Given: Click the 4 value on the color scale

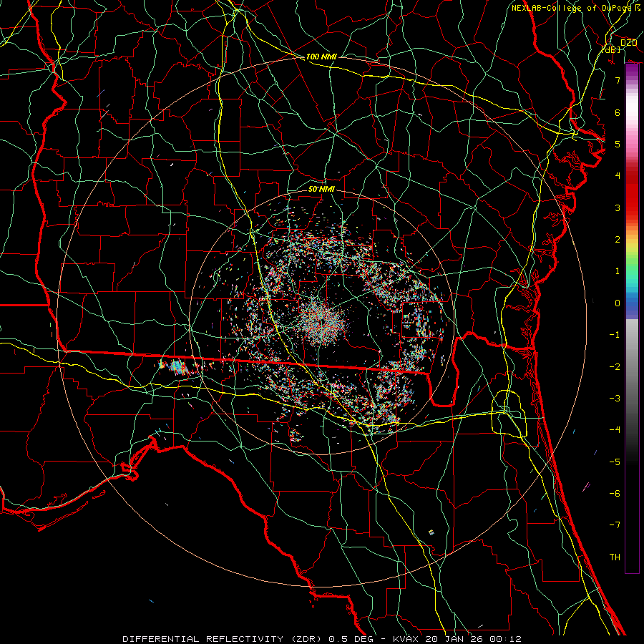Looking at the screenshot, I should point(618,176).
